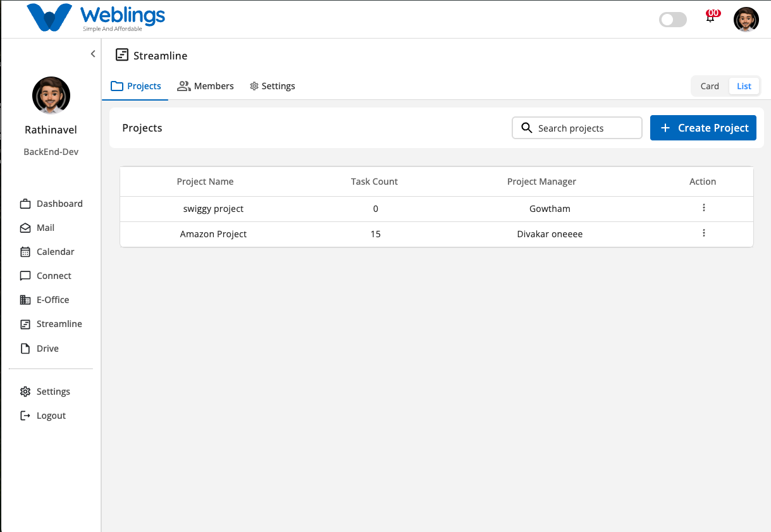The height and width of the screenshot is (532, 771).
Task: Click the Task Count column header
Action: point(374,182)
